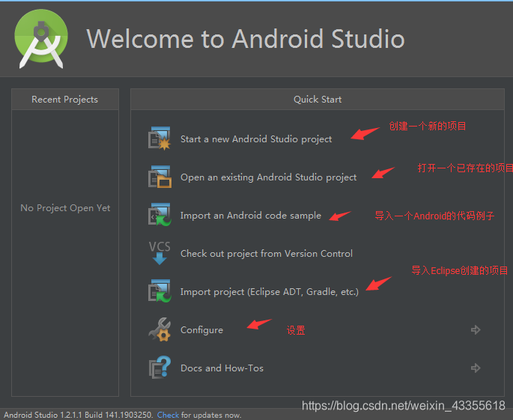Select Import project (Eclipse ADT, Gradle, etc.)

(x=270, y=292)
